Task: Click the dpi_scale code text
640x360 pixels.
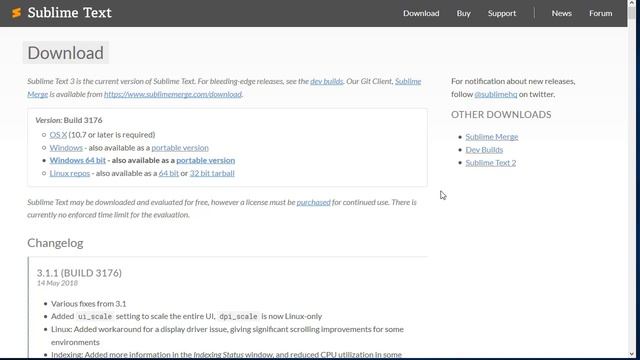Action: click(x=238, y=316)
